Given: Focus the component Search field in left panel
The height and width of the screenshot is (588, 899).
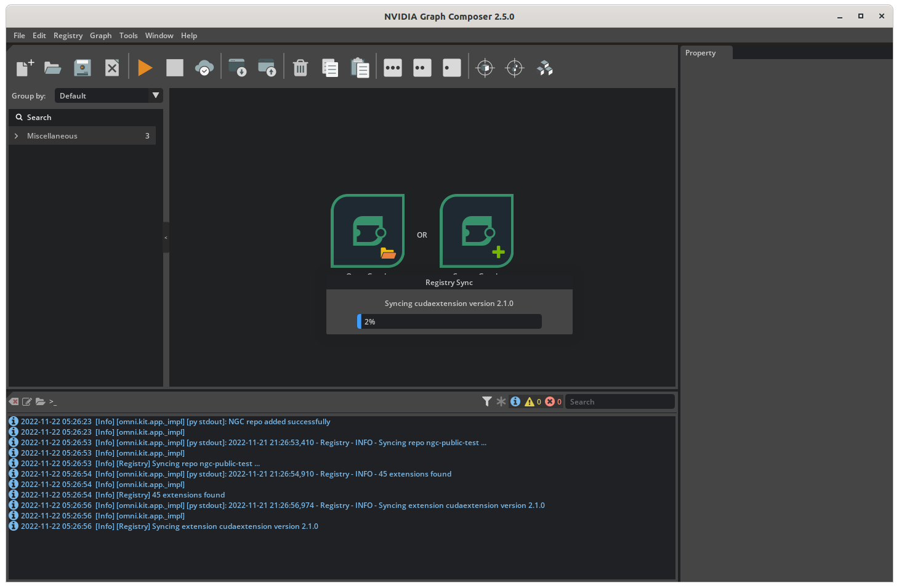Looking at the screenshot, I should point(86,118).
